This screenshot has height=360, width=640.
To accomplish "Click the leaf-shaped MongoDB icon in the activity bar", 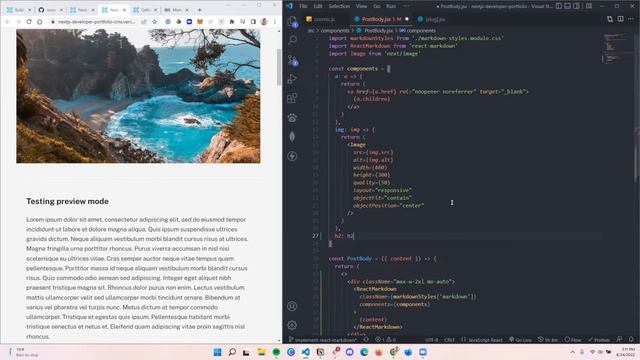I will 292,136.
